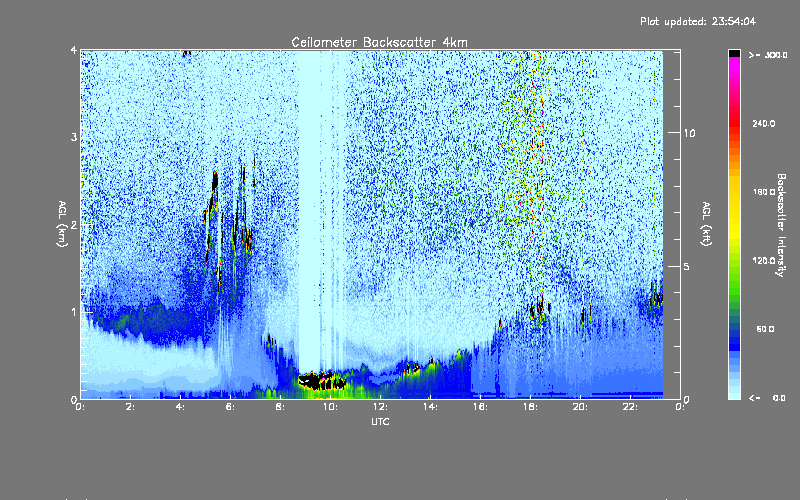Screen dimensions: 800x500
Task: Pick the black top segment of the colorbar
Action: click(734, 53)
